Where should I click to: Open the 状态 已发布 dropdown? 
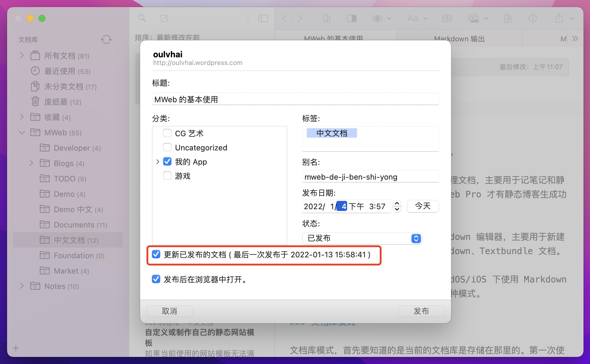362,238
